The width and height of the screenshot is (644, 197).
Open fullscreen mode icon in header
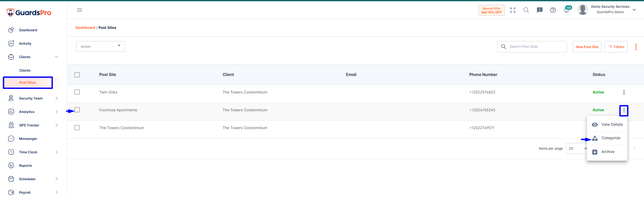pos(513,10)
